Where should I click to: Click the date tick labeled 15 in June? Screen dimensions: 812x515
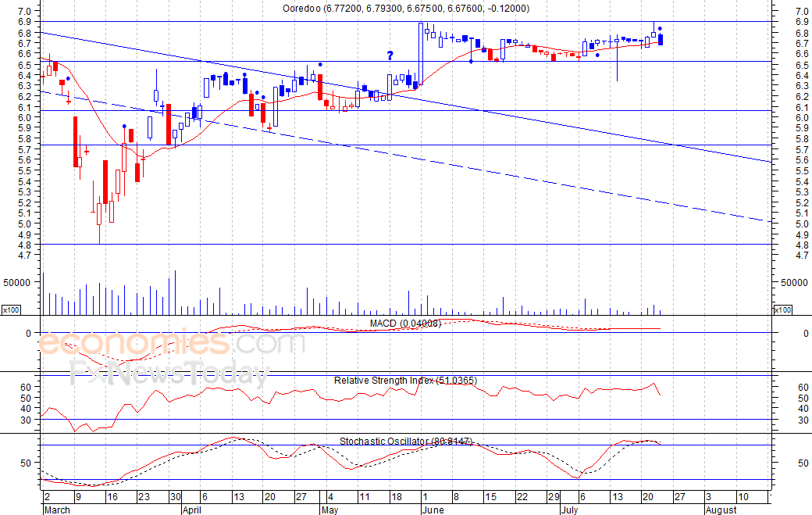(x=490, y=497)
